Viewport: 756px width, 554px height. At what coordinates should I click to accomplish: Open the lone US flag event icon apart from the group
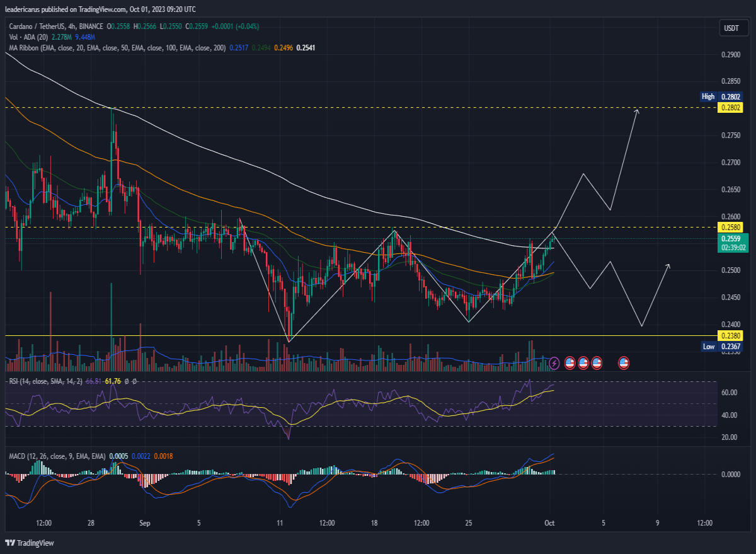(624, 362)
